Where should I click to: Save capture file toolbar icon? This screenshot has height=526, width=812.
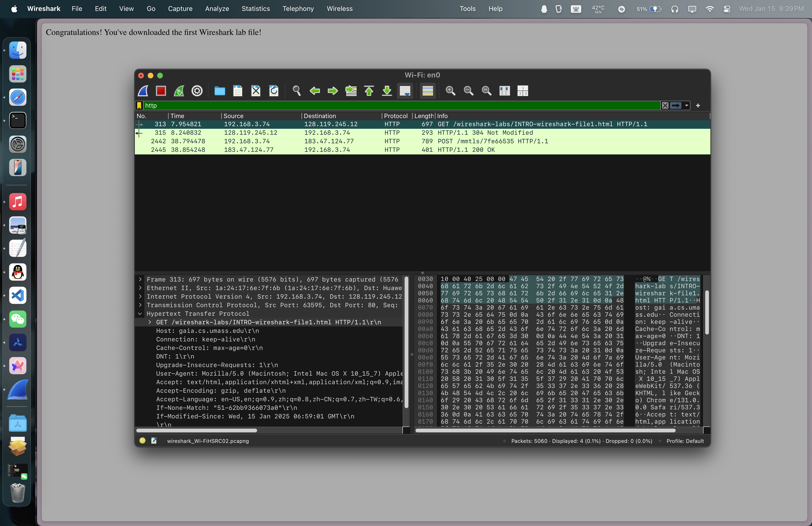click(x=237, y=91)
